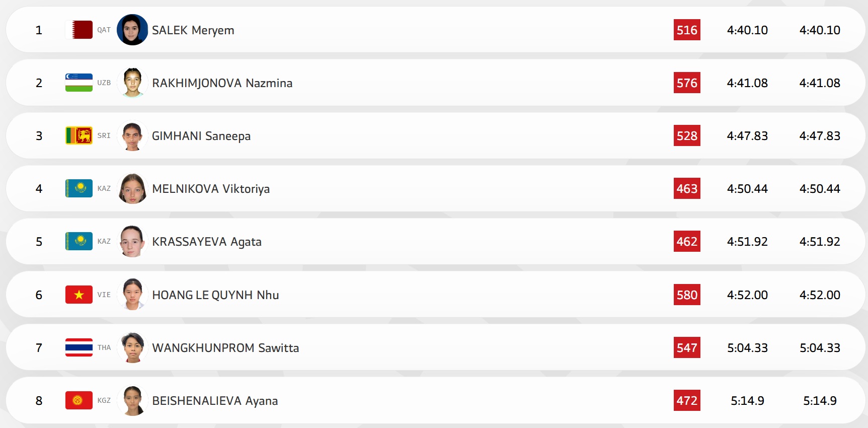The width and height of the screenshot is (868, 428).
Task: Click Krassayeva's Kazakhstan flag icon
Action: [x=79, y=241]
